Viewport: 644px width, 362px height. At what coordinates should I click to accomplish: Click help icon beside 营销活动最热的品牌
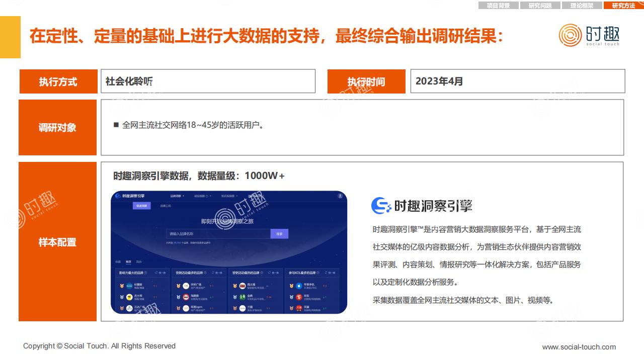262,273
